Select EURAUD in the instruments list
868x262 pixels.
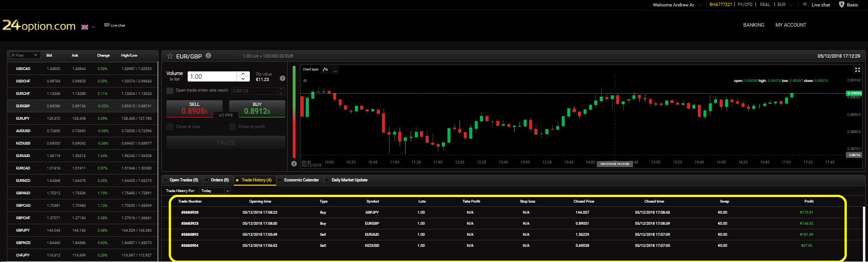pyautogui.click(x=83, y=156)
